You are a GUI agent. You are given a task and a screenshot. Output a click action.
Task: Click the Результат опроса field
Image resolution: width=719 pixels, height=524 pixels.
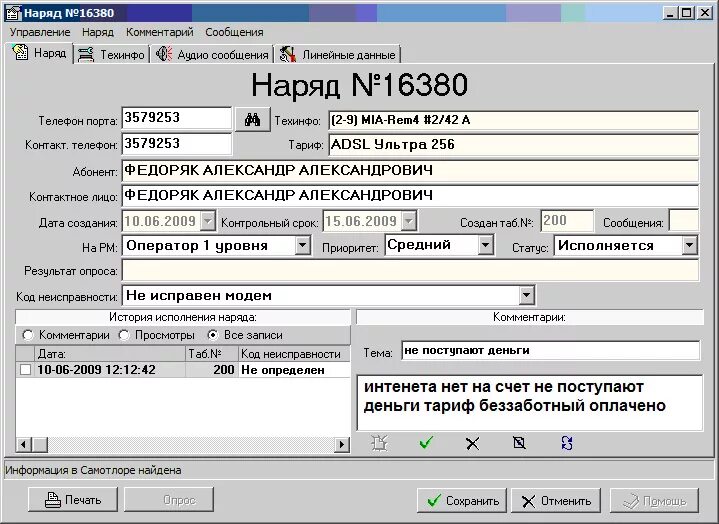click(x=410, y=270)
